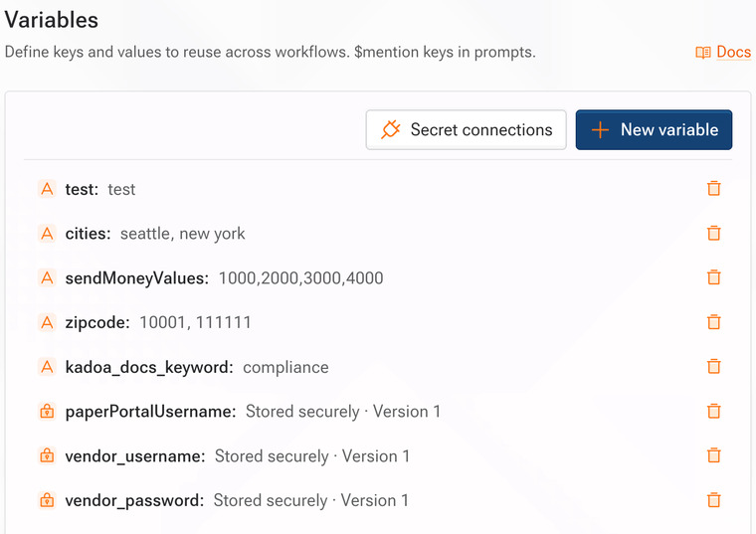Click the text-type icon beside cities
Viewport: 756px width, 534px height.
pyautogui.click(x=47, y=234)
